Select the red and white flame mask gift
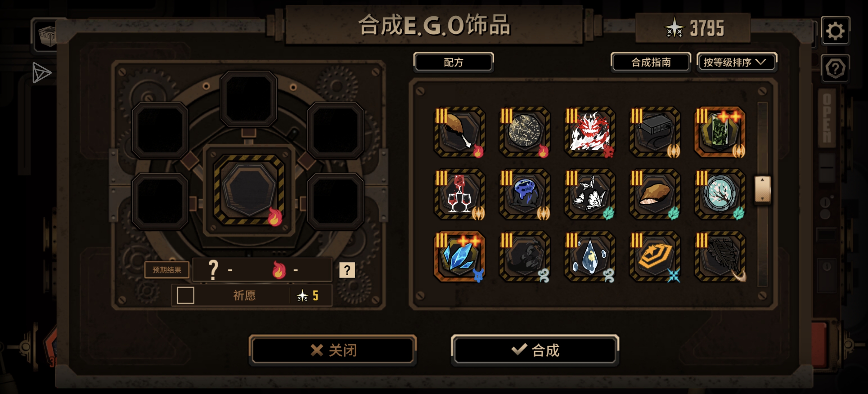Screen dimensions: 868x394 590,132
